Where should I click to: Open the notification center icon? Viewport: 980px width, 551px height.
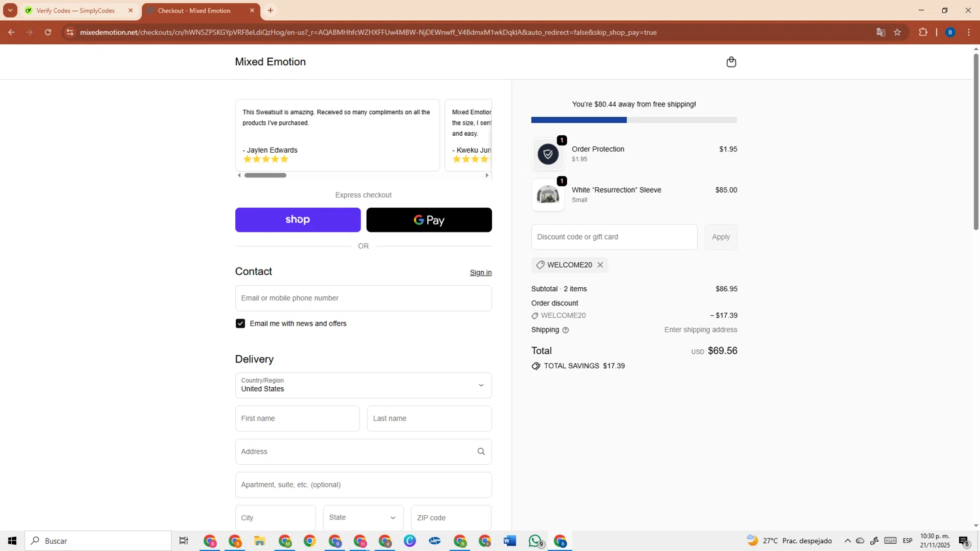(x=964, y=541)
